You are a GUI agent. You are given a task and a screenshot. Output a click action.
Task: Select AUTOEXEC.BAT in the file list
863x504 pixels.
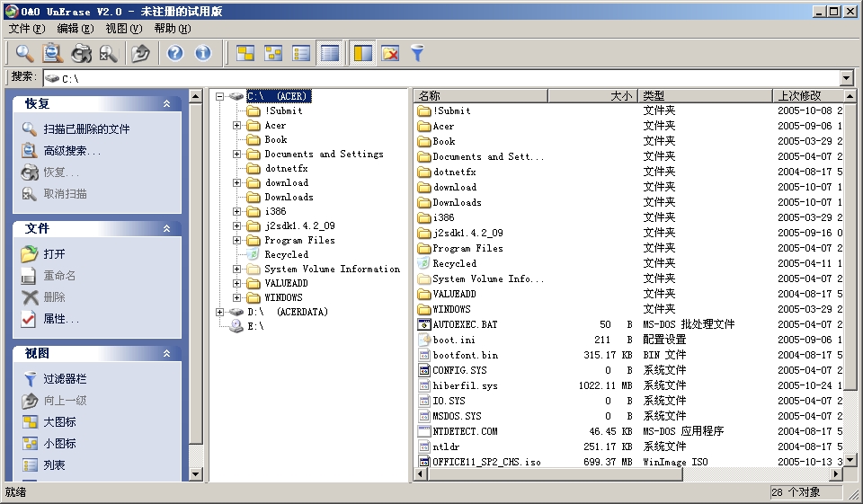pos(465,324)
